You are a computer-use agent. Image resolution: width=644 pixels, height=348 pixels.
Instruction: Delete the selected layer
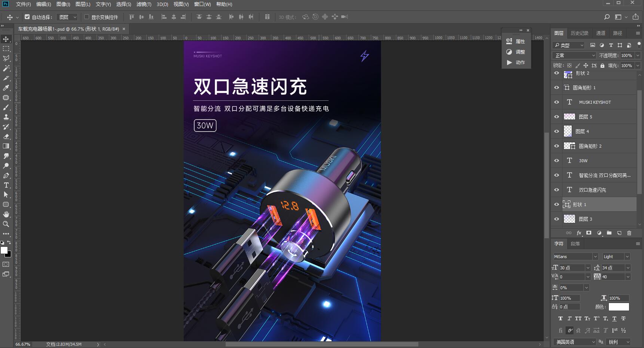629,233
